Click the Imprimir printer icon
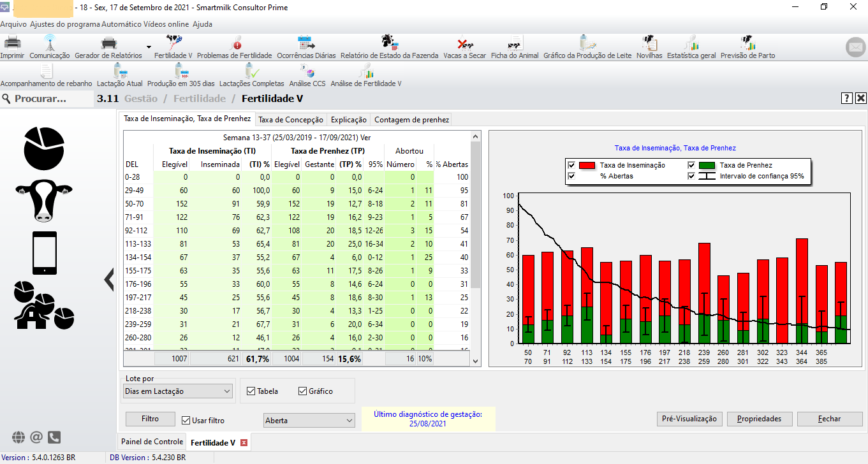Screen dimensions: 868x464 click(x=12, y=43)
